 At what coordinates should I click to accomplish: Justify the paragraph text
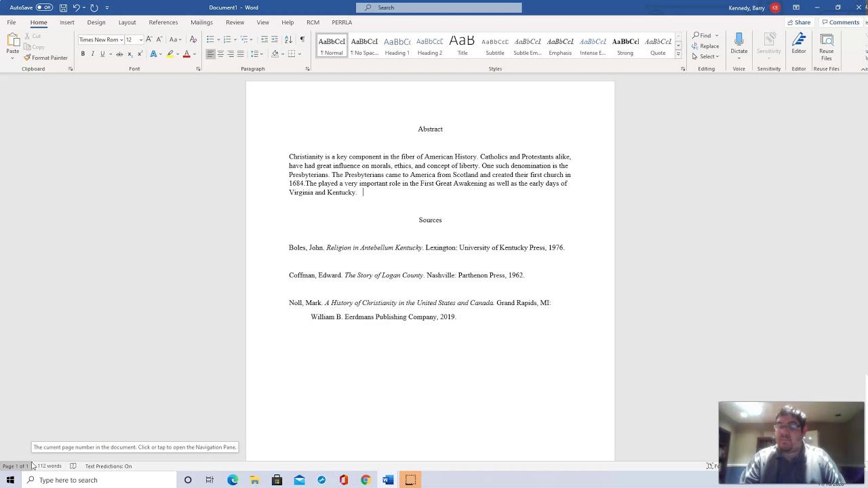point(241,54)
